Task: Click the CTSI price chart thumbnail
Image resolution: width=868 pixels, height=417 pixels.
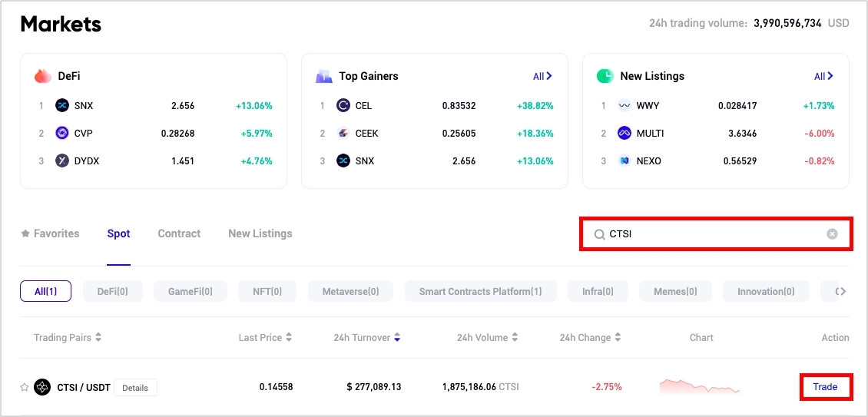Action: (699, 386)
